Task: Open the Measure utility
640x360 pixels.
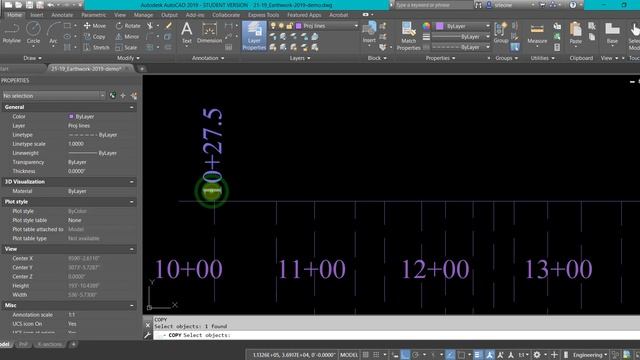Action: (x=537, y=33)
